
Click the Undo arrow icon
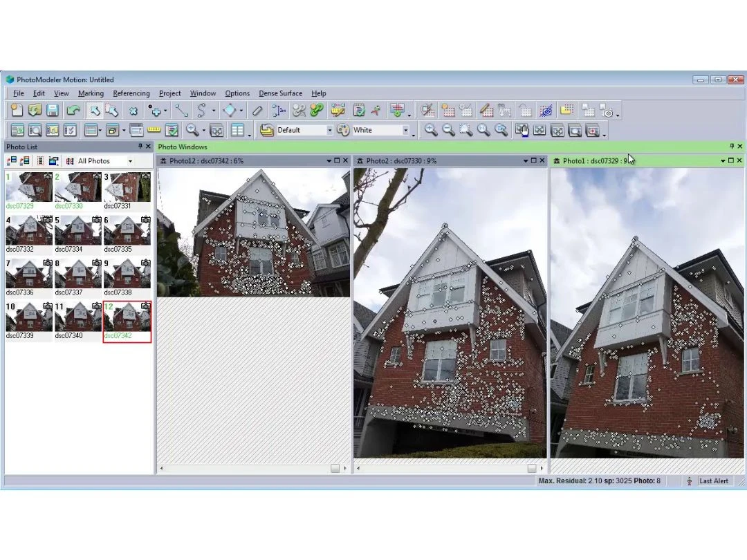73,111
